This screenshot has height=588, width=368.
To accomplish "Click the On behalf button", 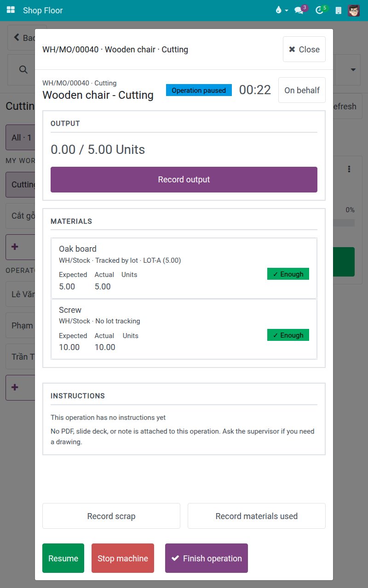I will click(x=302, y=90).
